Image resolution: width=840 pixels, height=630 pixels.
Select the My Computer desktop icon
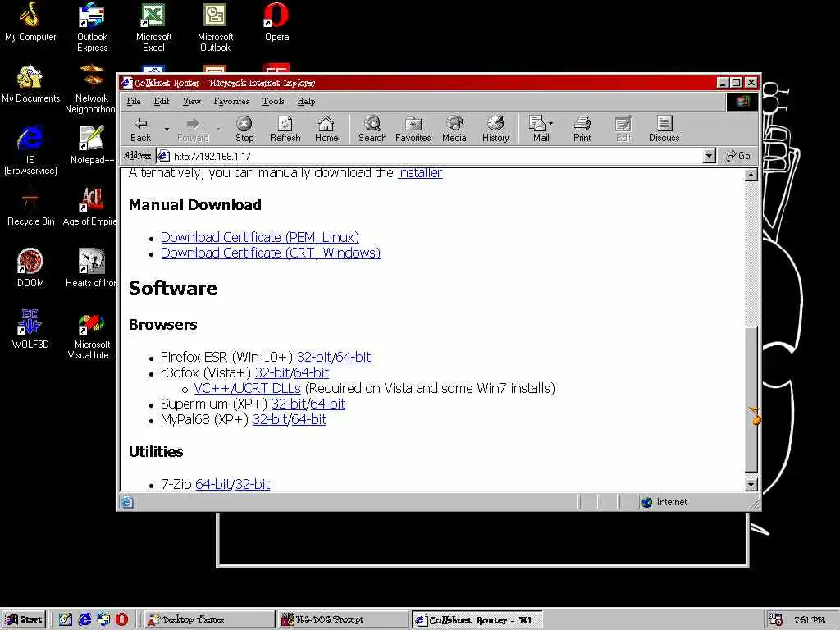point(30,22)
